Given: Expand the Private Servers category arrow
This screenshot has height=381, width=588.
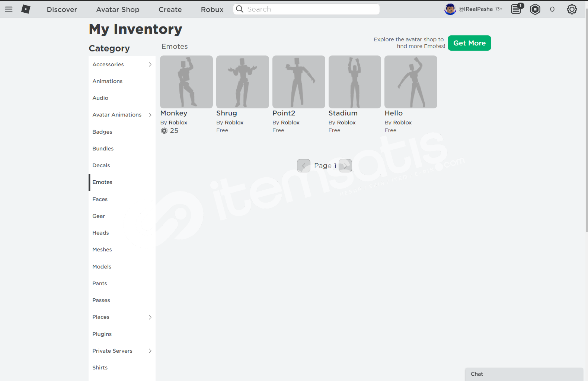Looking at the screenshot, I should 150,351.
